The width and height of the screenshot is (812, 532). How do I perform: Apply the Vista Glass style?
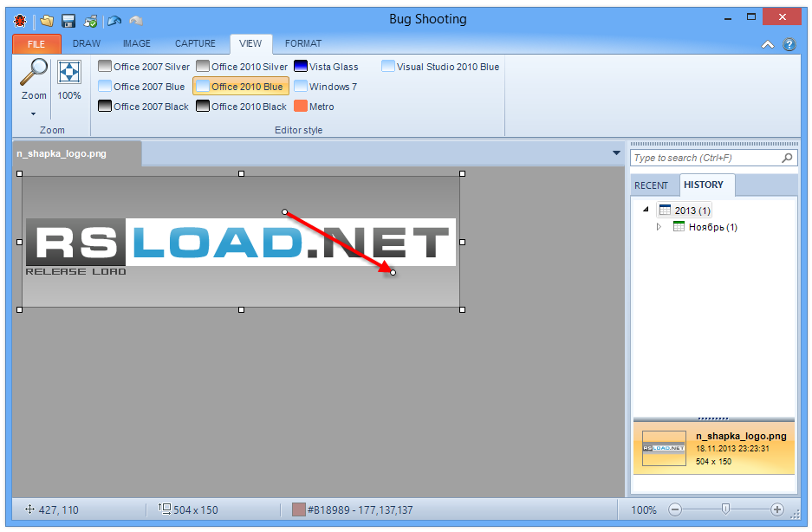coord(326,67)
